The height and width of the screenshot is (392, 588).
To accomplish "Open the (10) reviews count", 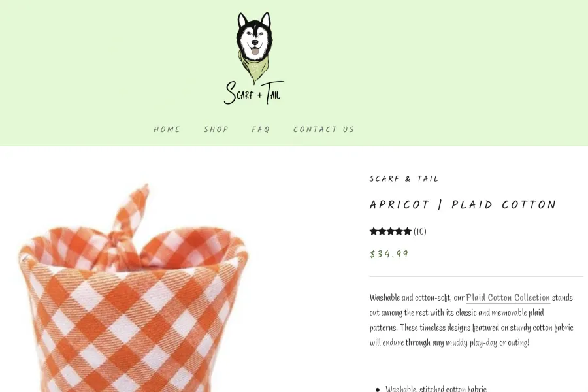I will [x=420, y=231].
